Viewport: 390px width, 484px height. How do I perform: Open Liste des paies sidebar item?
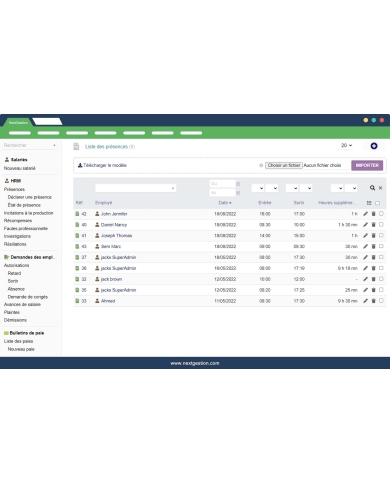(x=18, y=341)
